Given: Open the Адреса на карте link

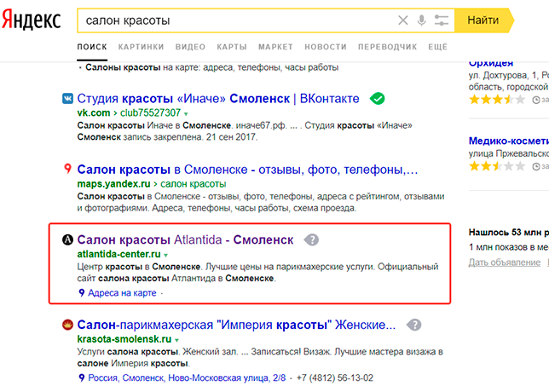Looking at the screenshot, I should [x=122, y=293].
